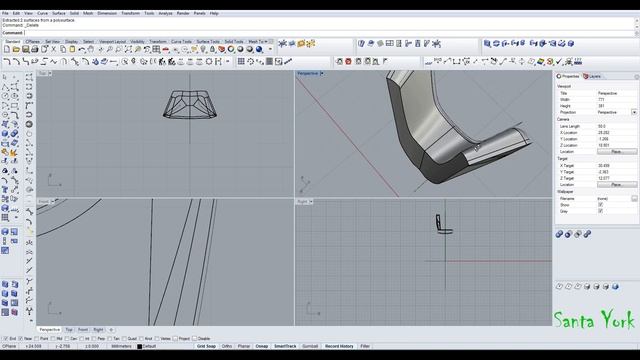Click the green checkmark icon in right toolbar
The height and width of the screenshot is (360, 640).
click(x=559, y=62)
